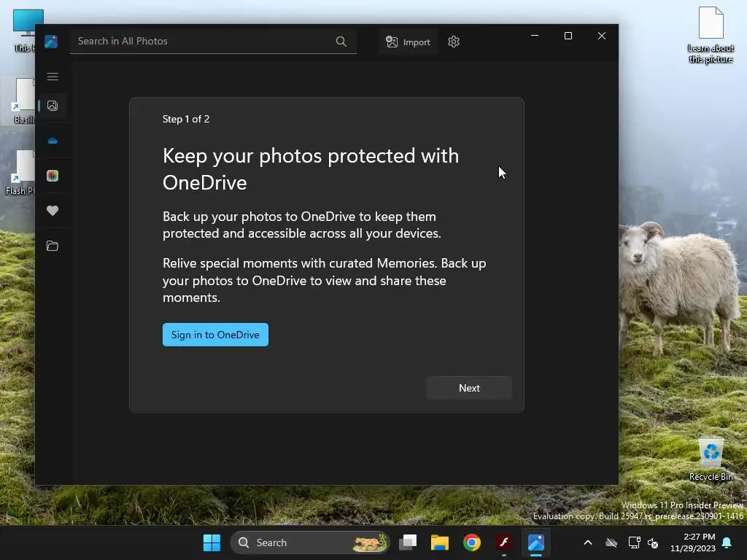Open Photos settings gear icon

pyautogui.click(x=454, y=42)
